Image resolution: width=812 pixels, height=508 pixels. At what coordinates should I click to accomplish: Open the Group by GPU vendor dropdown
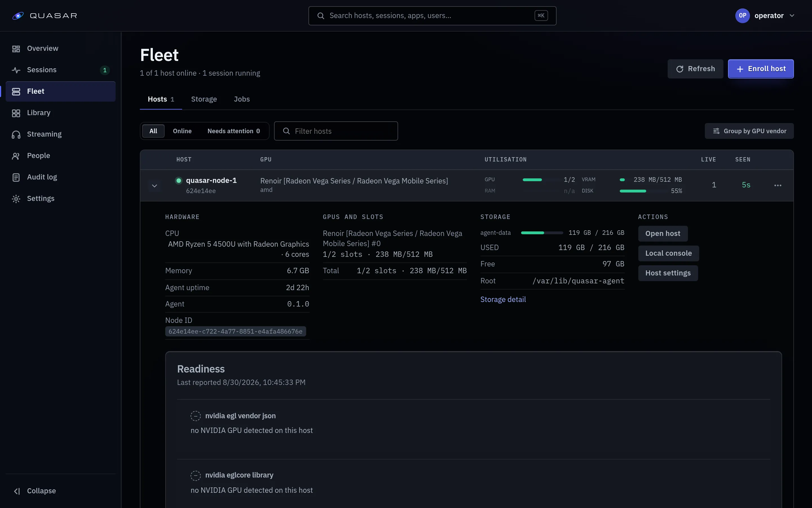point(749,131)
